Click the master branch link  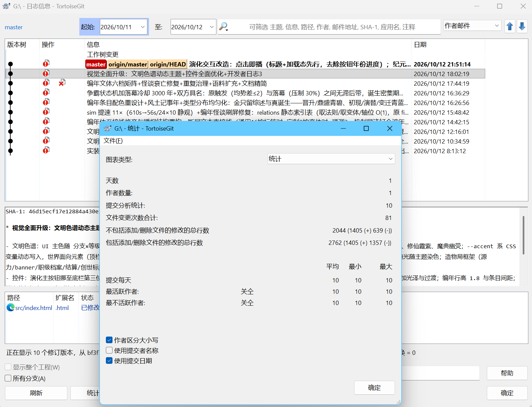14,27
